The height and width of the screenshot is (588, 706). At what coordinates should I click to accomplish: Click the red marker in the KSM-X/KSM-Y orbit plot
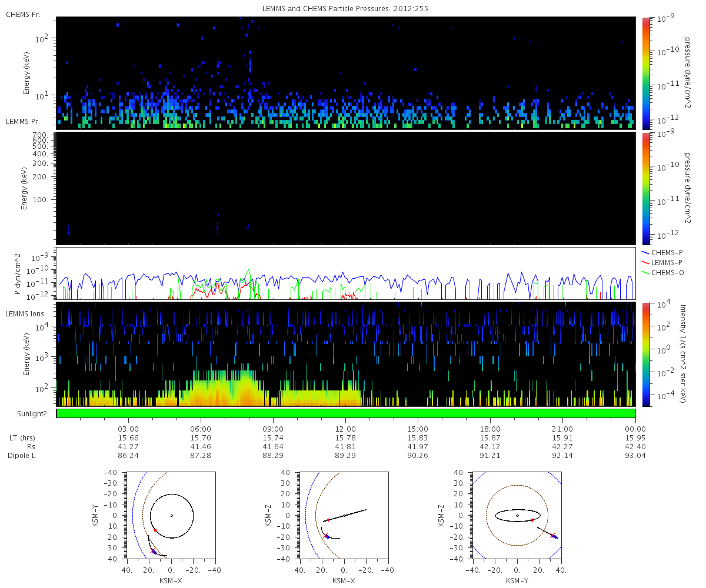[x=155, y=530]
